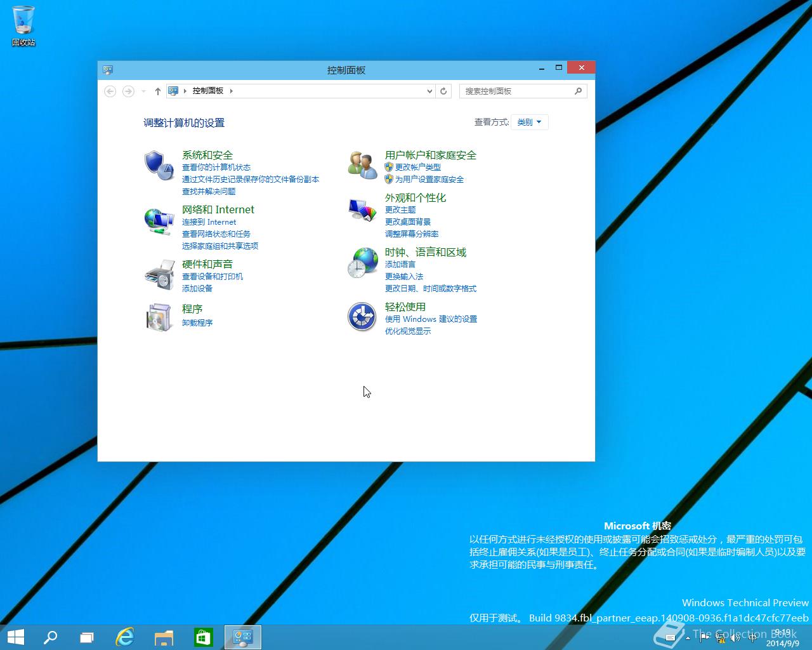Click the back navigation arrow

point(110,91)
